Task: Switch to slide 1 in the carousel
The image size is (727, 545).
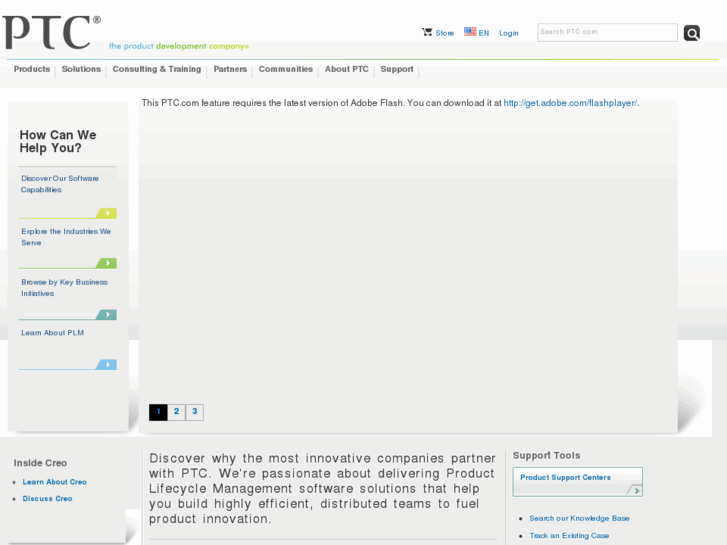Action: point(158,412)
